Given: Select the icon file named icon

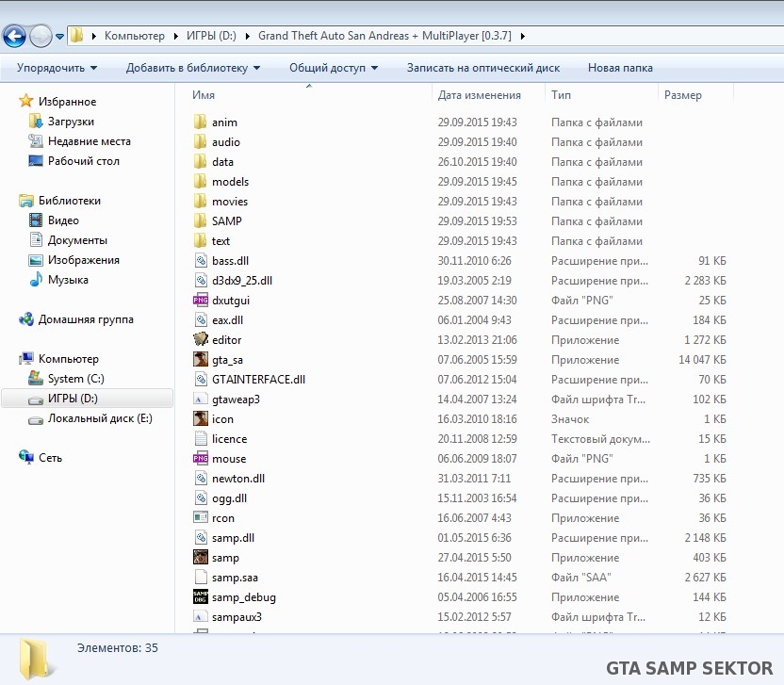Looking at the screenshot, I should point(201,419).
